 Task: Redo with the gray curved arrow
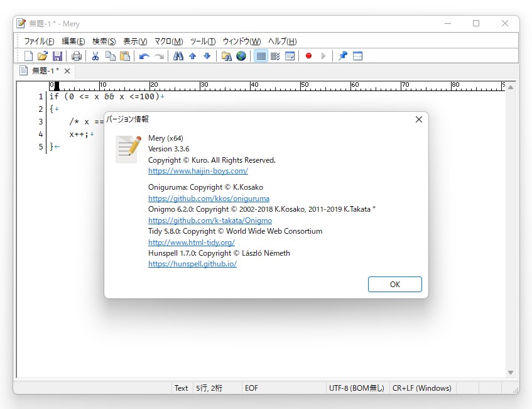pyautogui.click(x=159, y=56)
